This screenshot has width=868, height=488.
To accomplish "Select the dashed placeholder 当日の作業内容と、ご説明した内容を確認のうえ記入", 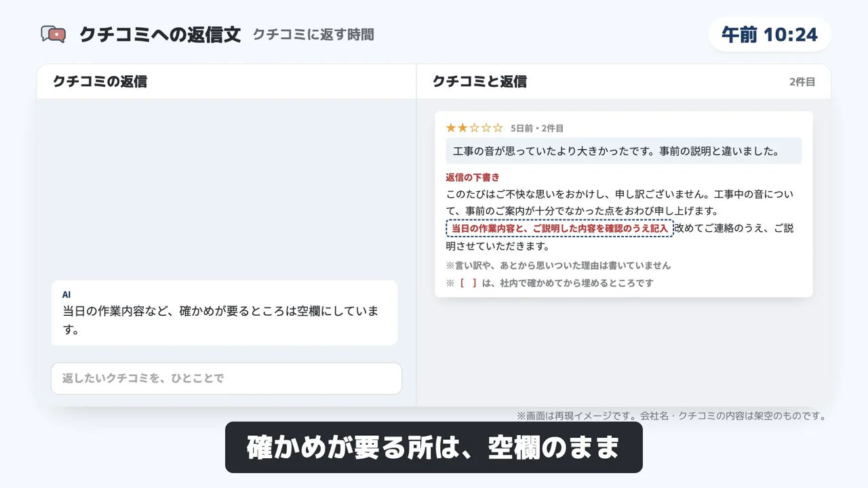I will pyautogui.click(x=559, y=228).
